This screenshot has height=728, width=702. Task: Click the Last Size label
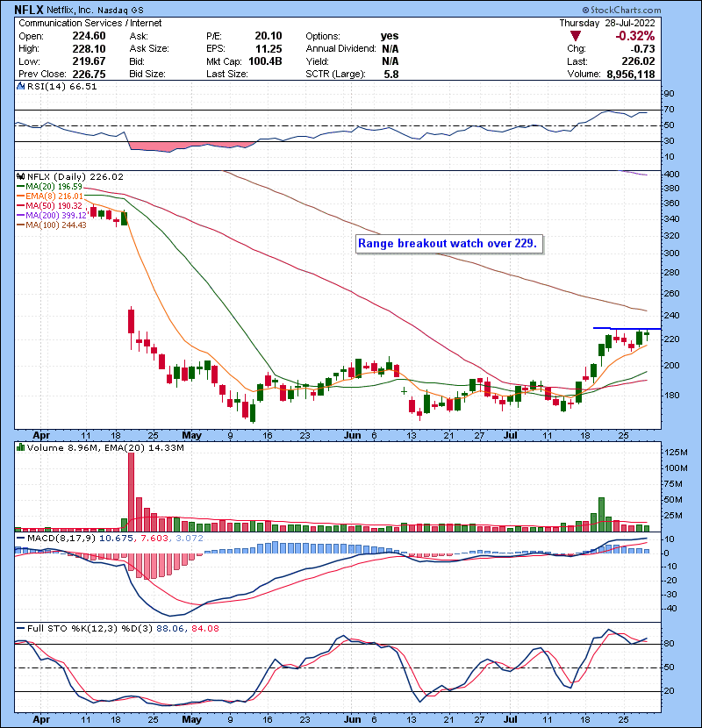(x=226, y=75)
